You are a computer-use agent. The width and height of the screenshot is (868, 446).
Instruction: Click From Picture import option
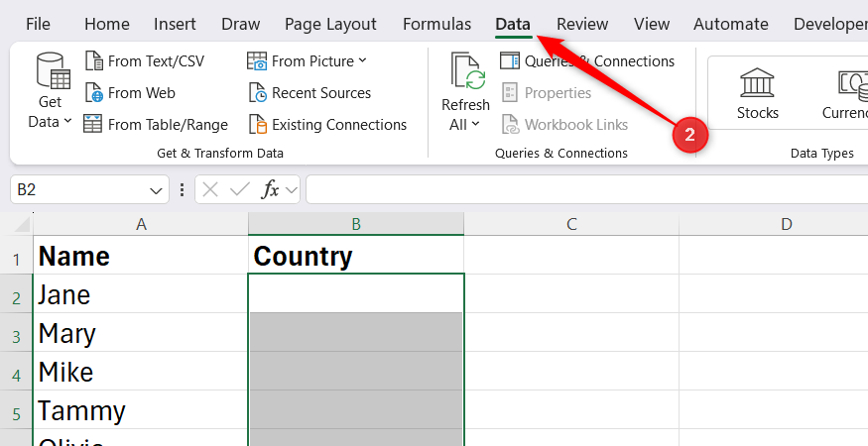(x=307, y=60)
